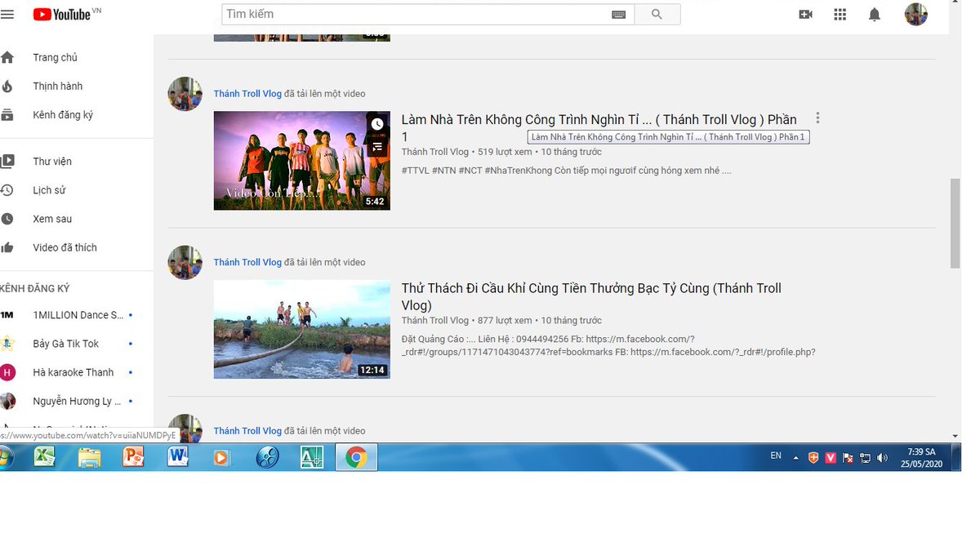The height and width of the screenshot is (551, 980).
Task: Click the Trang chủ home icon
Action: 7,57
